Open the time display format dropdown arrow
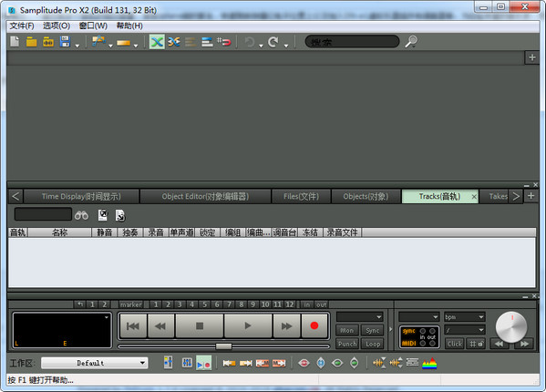The image size is (546, 392). coord(107,317)
